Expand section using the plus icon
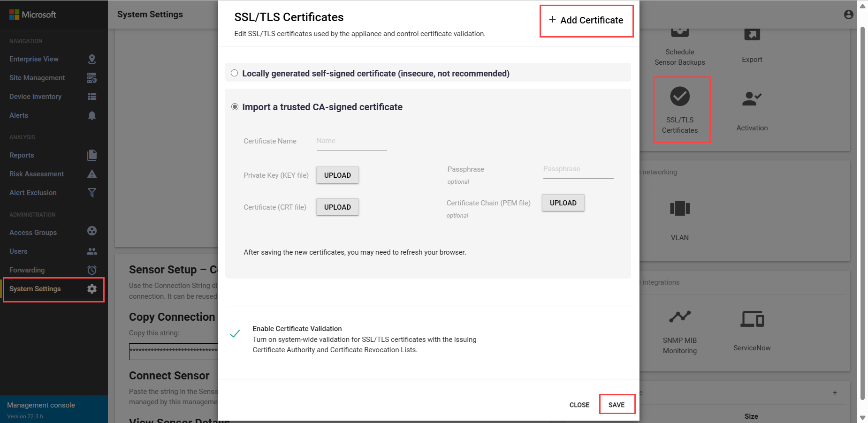 [835, 393]
